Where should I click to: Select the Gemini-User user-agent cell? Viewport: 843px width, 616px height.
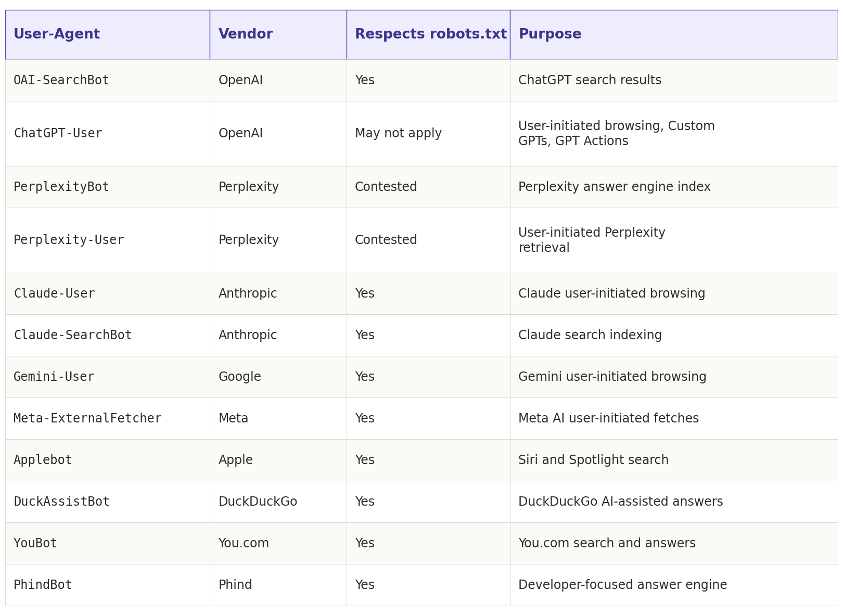pos(107,377)
